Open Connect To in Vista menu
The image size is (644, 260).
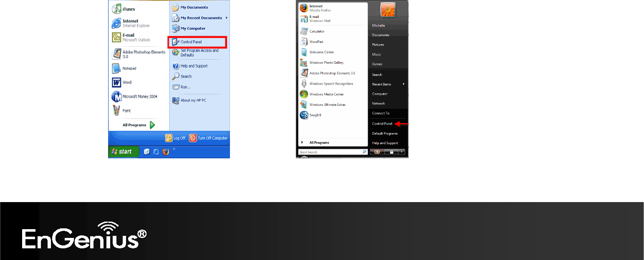(x=381, y=113)
